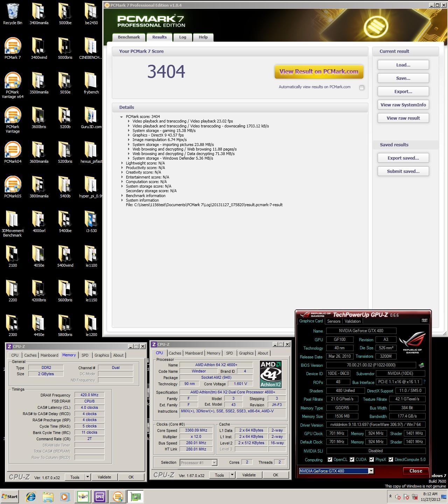The image size is (448, 504).
Task: Click Export saved... button
Action: (x=403, y=158)
